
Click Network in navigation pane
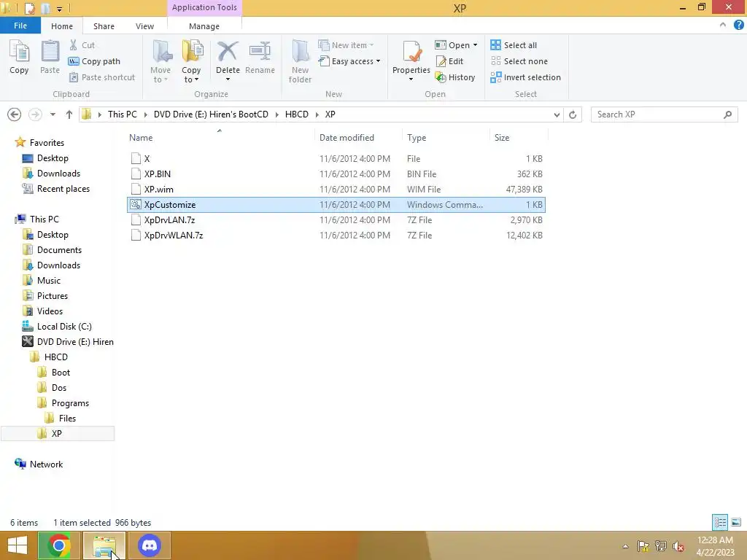46,464
